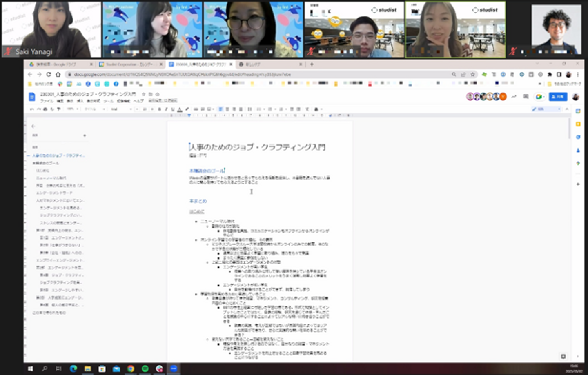Open the font family dropdown
Screen dimensions: 588x375
pyautogui.click(x=121, y=109)
